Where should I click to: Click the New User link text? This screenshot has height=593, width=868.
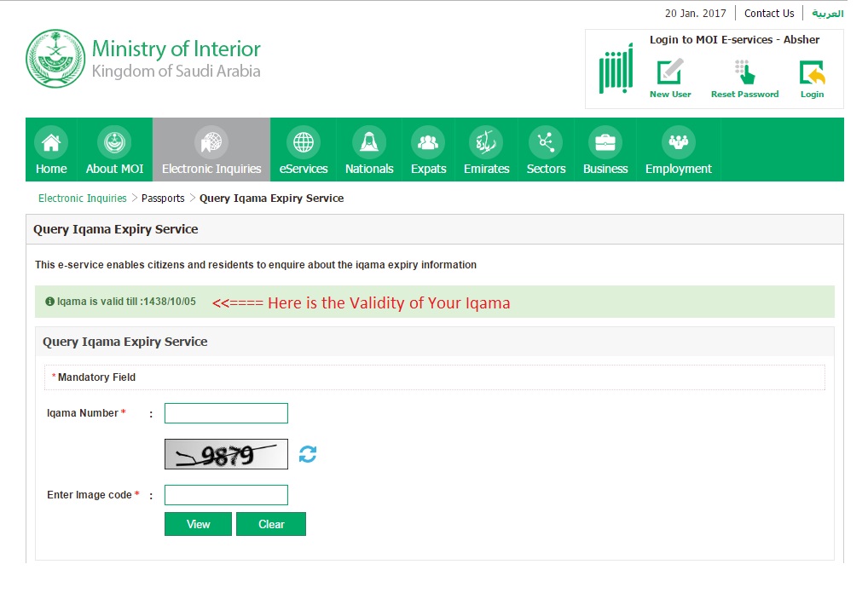pos(670,94)
